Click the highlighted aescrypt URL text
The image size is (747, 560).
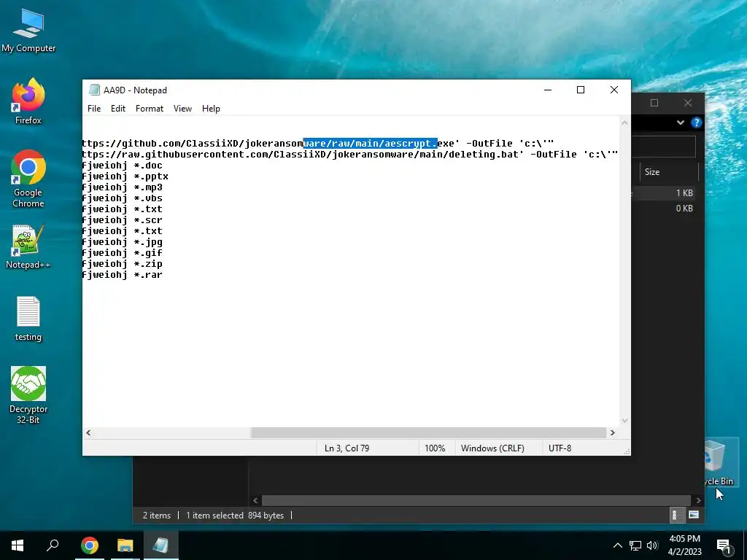tap(370, 144)
